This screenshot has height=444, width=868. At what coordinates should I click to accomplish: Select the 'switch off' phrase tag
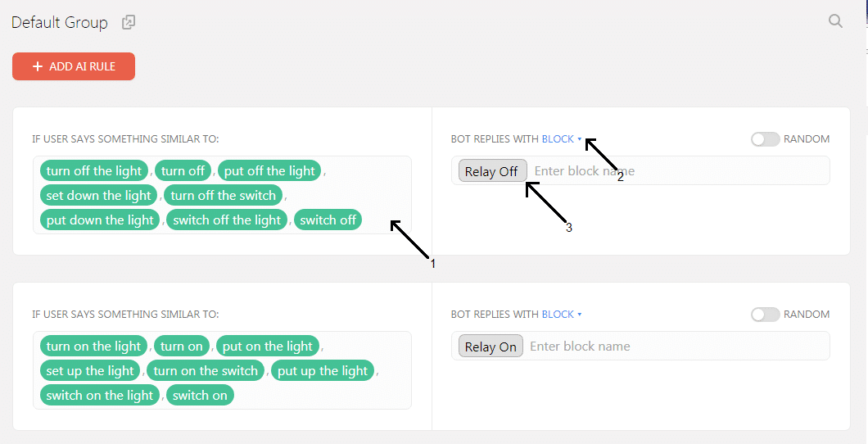[328, 220]
